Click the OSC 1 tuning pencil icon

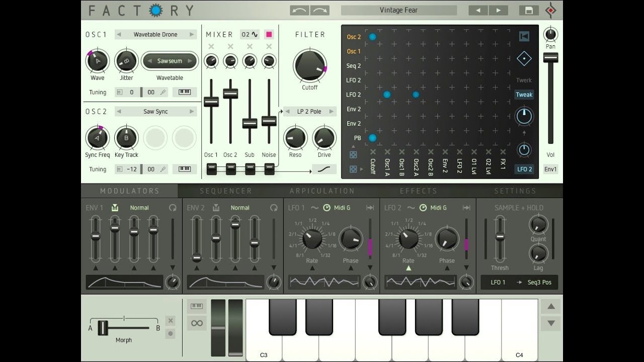coord(163,93)
